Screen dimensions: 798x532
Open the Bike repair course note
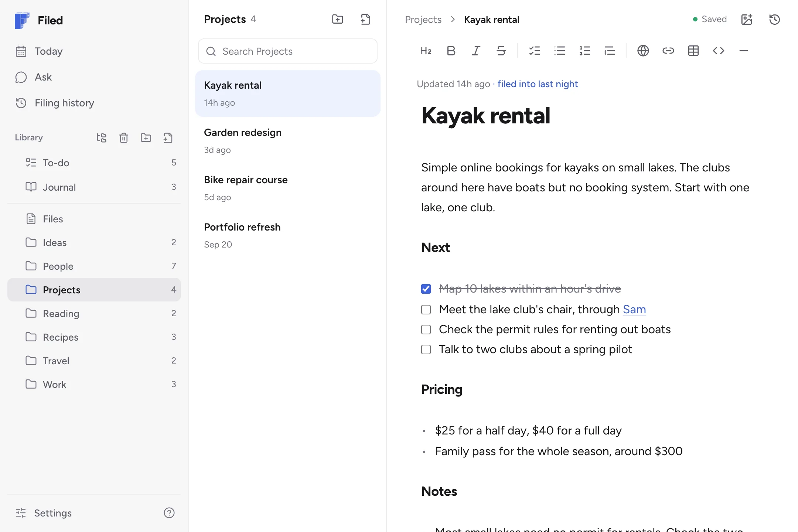click(288, 188)
